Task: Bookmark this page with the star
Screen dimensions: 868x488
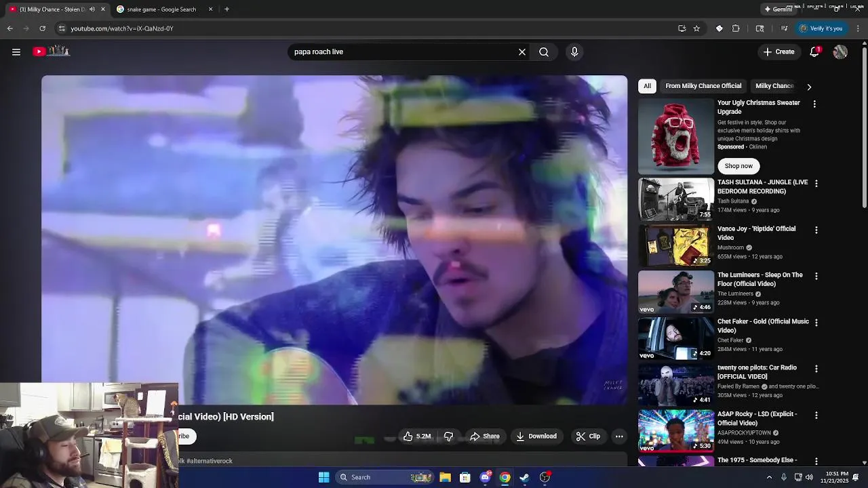Action: pyautogui.click(x=696, y=28)
